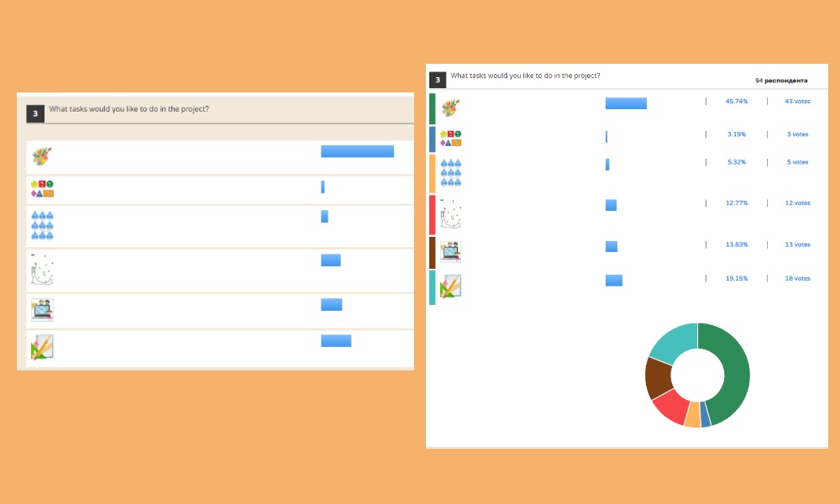Image resolution: width=840 pixels, height=504 pixels.
Task: Select the 3.19% percentage value
Action: tap(736, 134)
